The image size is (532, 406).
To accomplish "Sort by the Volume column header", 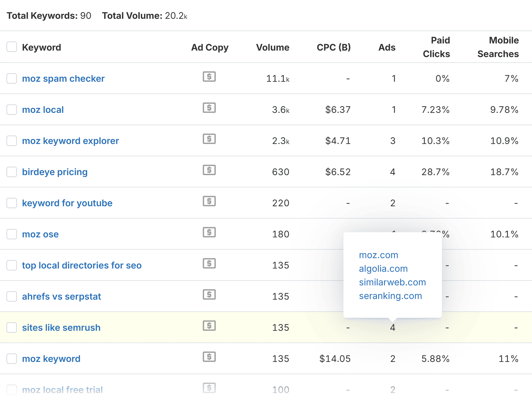I will point(273,47).
